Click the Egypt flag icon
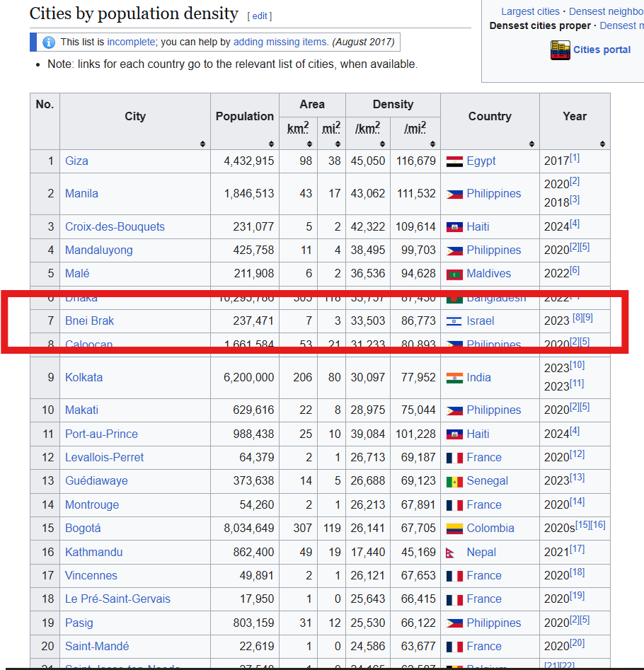The width and height of the screenshot is (644, 670). (454, 161)
